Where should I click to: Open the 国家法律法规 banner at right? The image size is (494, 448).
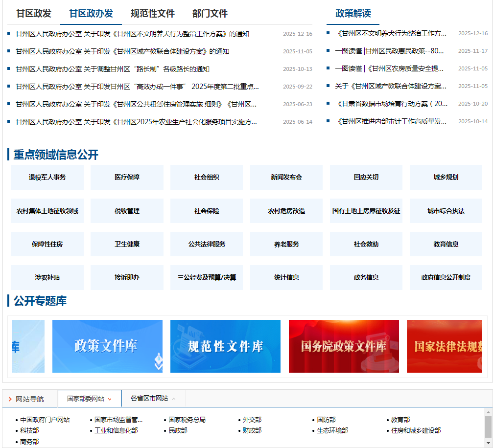click(444, 346)
